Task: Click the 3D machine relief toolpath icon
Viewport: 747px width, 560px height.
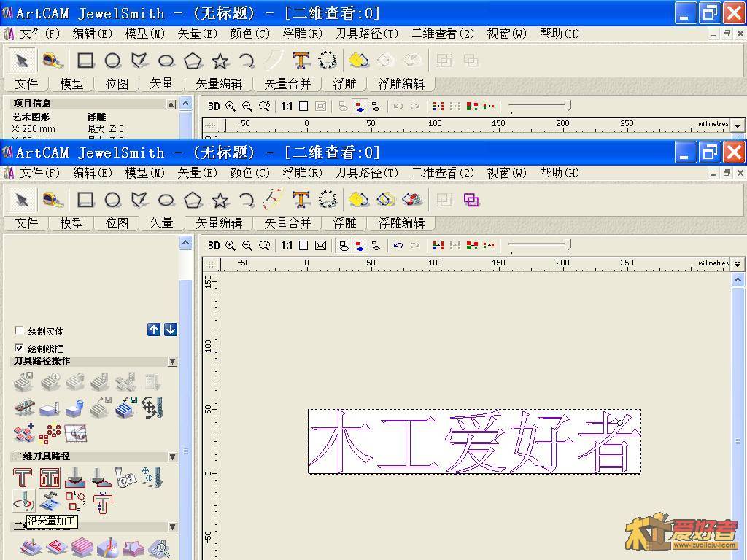Action: [x=31, y=548]
